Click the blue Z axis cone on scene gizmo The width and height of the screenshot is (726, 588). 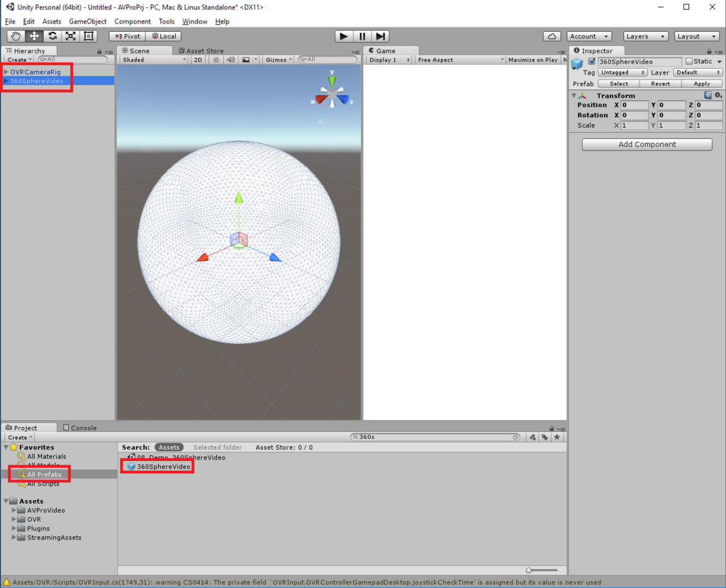[343, 99]
